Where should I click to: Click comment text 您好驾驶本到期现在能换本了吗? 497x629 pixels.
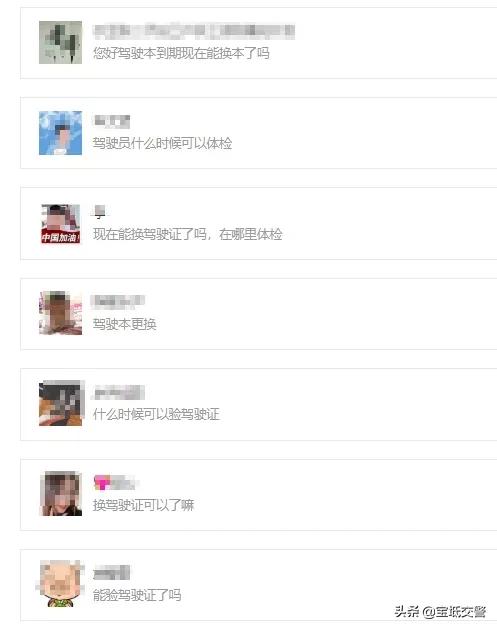[x=181, y=53]
